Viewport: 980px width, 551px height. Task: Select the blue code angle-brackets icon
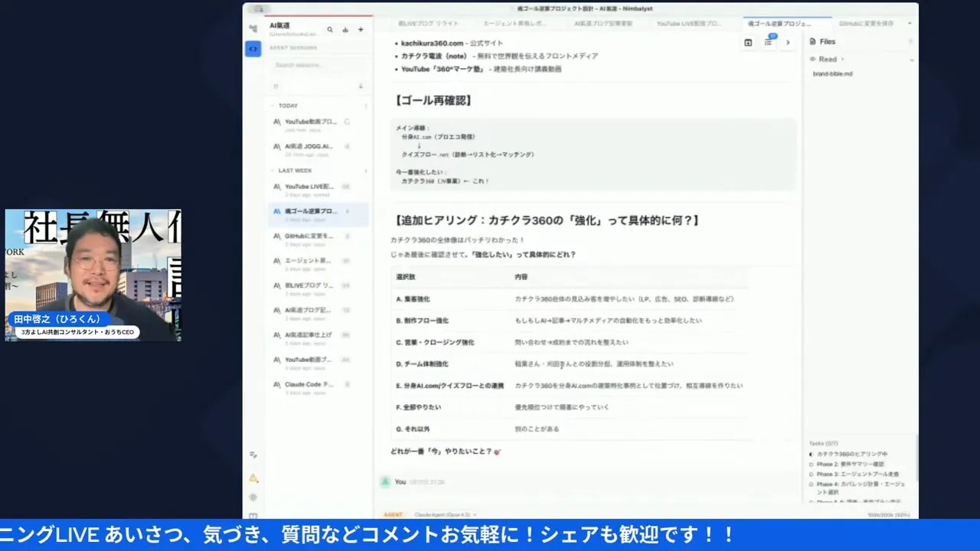tap(253, 48)
